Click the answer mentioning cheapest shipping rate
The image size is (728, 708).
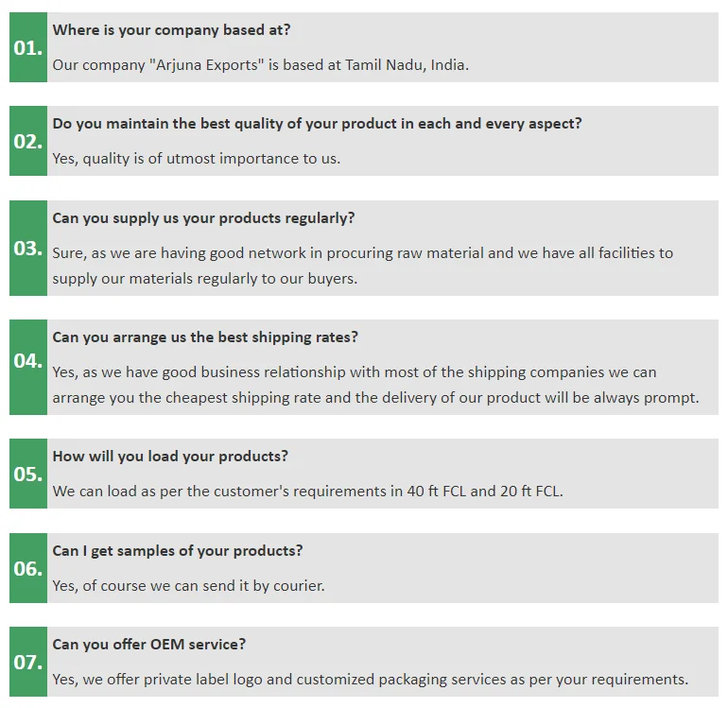[x=375, y=385]
